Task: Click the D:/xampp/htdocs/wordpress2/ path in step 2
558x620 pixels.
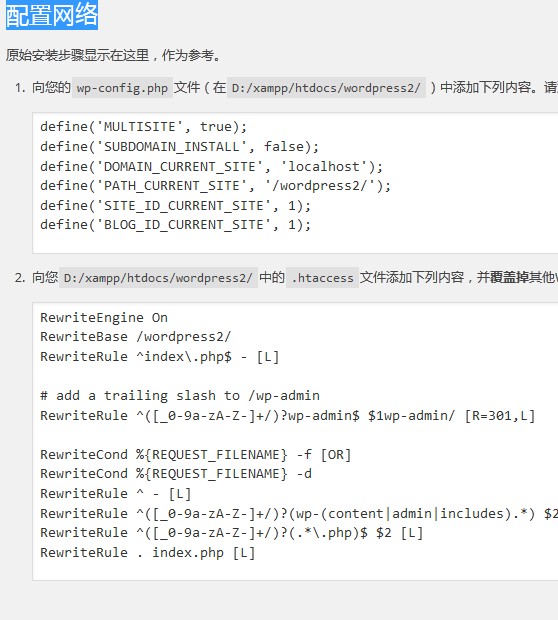Action: (158, 278)
